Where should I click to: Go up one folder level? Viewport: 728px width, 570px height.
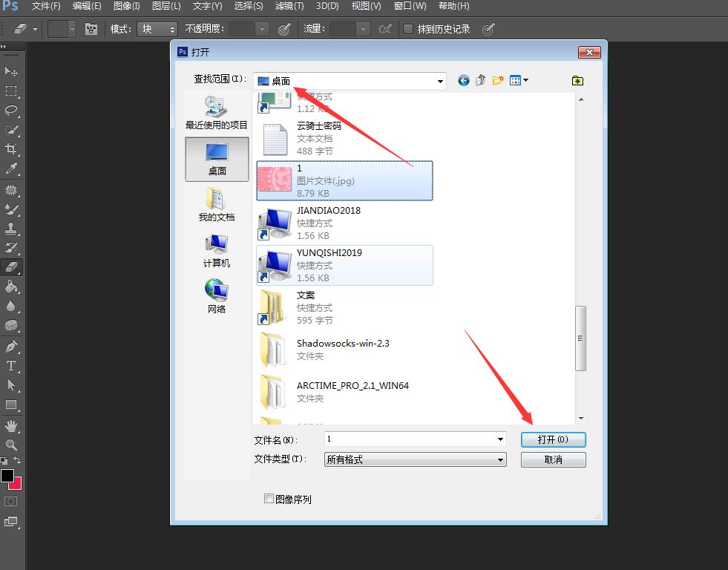481,81
